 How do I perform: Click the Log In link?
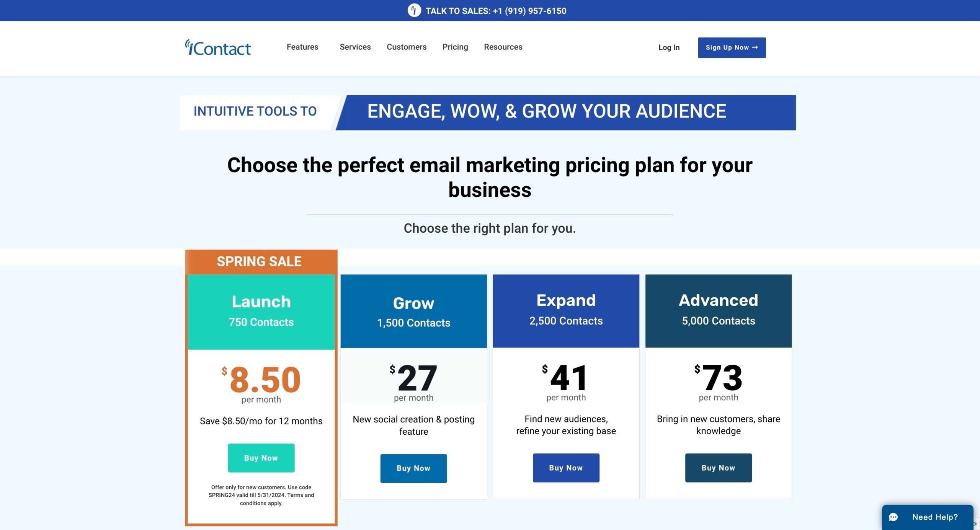coord(669,47)
